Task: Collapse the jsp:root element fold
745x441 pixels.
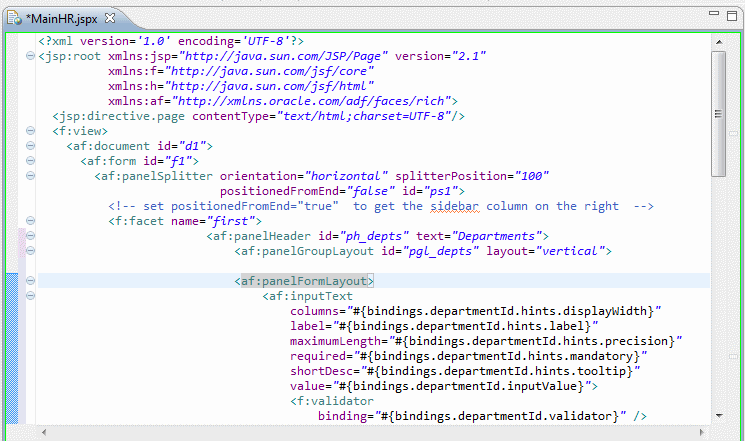Action: pyautogui.click(x=30, y=56)
